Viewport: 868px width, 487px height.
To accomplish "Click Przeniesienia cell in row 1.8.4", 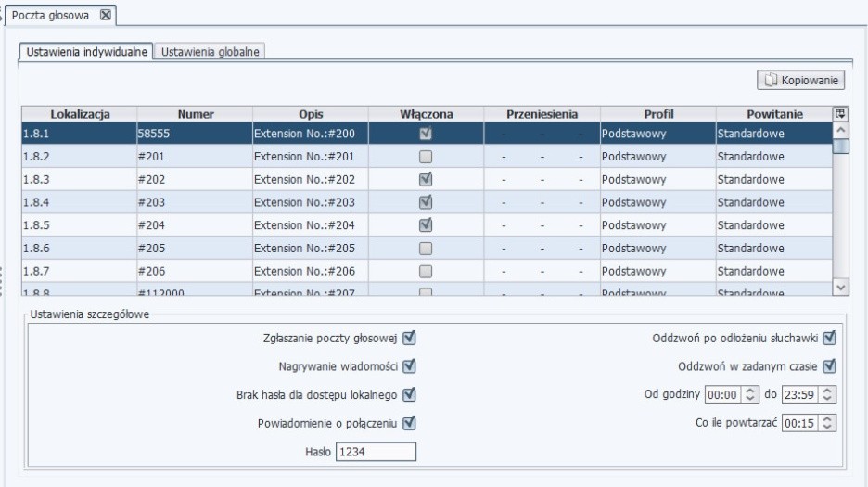I will pos(542,202).
